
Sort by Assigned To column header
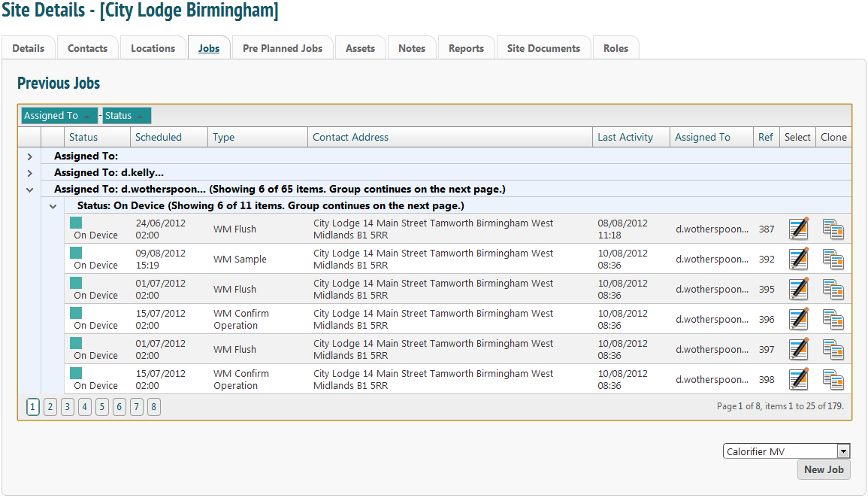tap(702, 137)
